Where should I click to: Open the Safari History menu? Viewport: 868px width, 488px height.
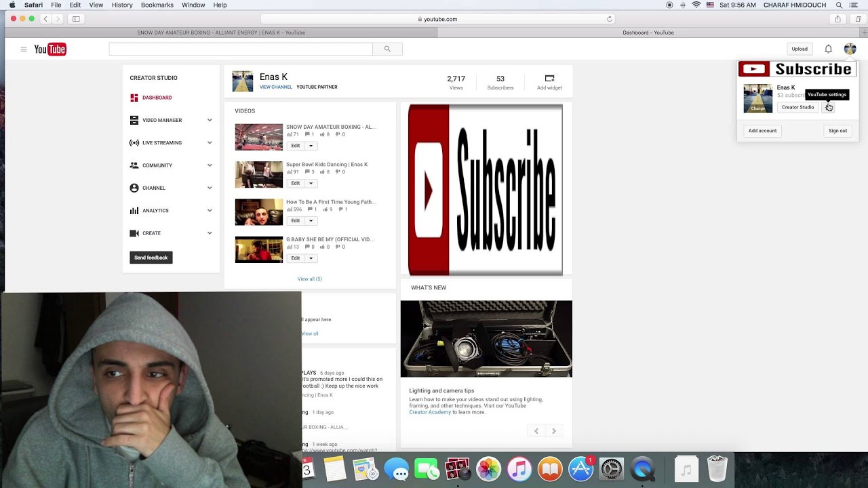[x=122, y=5]
